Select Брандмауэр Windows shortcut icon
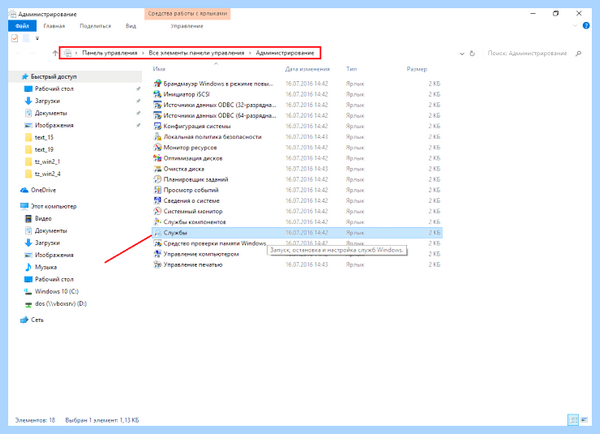The width and height of the screenshot is (600, 434). (x=157, y=83)
